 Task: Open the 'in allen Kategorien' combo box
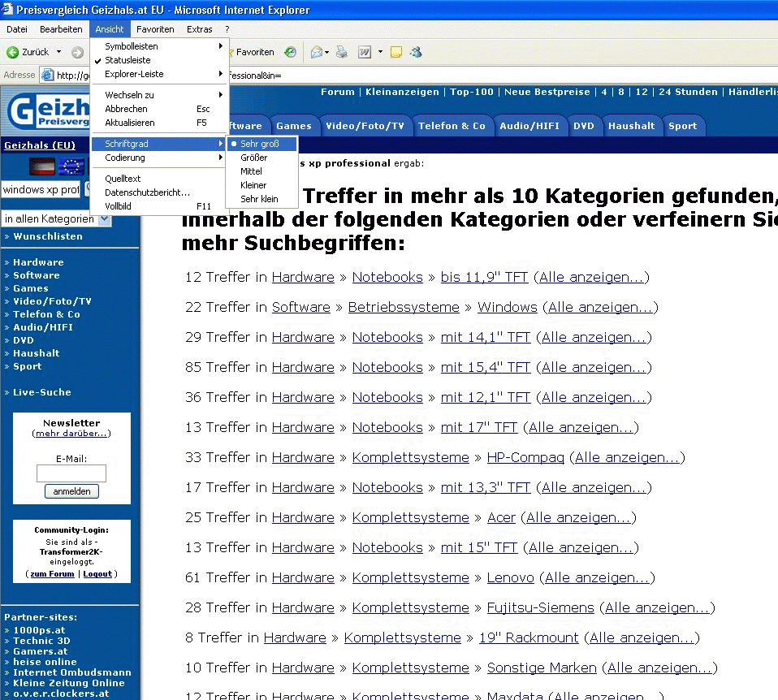(x=56, y=218)
